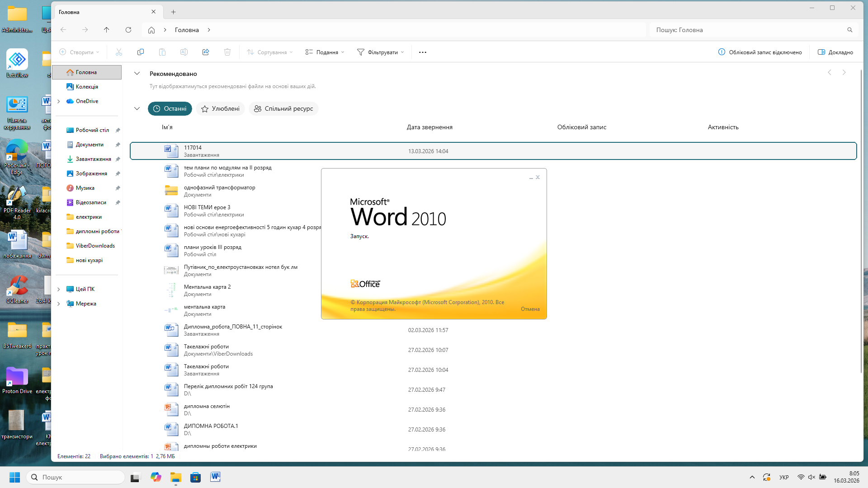Click the Share icon in toolbar
Viewport: 868px width, 488px height.
(x=206, y=52)
